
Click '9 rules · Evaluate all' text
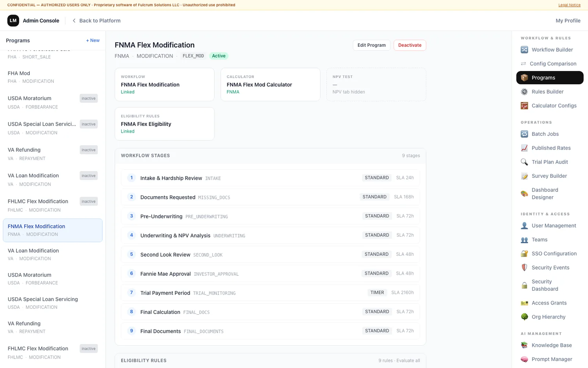point(399,361)
